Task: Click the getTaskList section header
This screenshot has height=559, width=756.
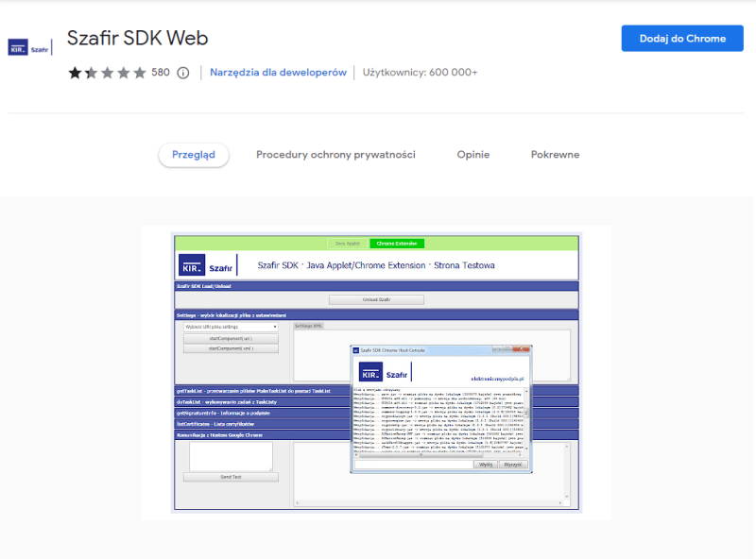Action: [263, 391]
